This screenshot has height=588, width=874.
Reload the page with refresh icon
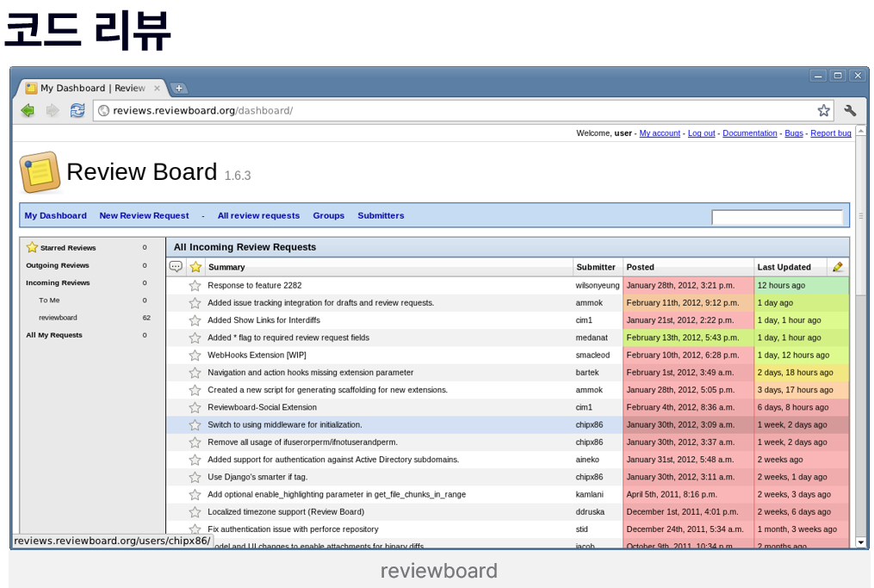[77, 110]
